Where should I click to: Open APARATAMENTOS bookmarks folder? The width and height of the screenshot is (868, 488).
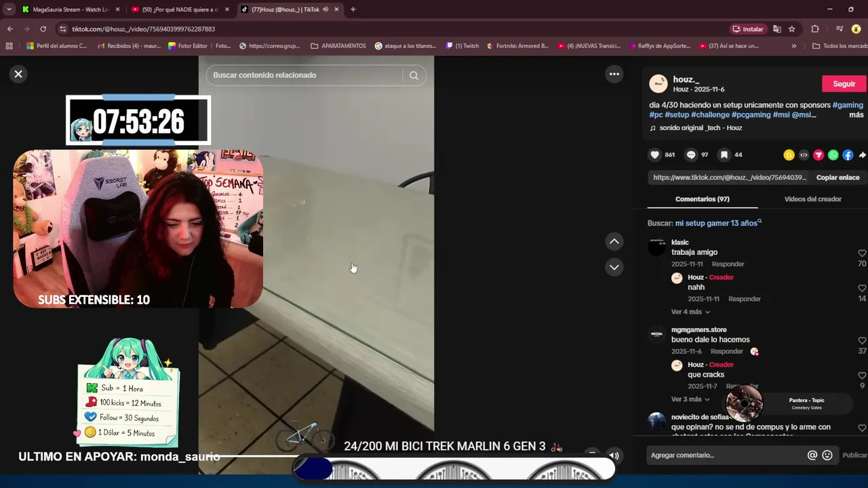pos(338,46)
